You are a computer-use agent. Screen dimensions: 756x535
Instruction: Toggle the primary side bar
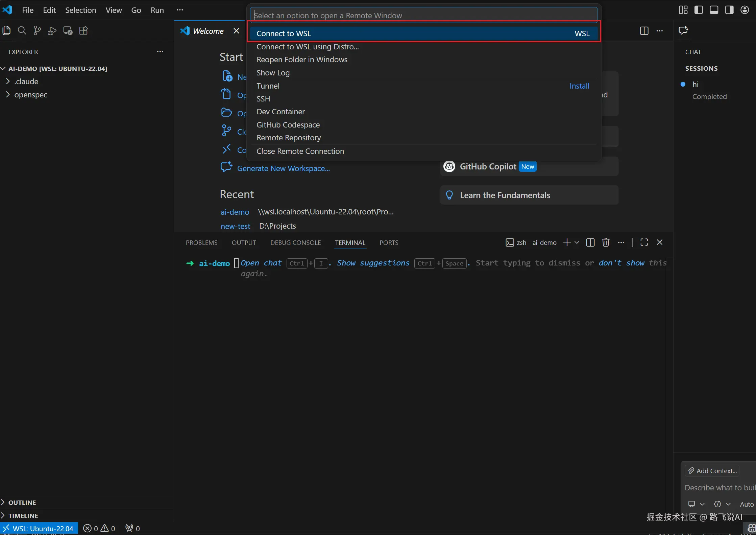699,10
